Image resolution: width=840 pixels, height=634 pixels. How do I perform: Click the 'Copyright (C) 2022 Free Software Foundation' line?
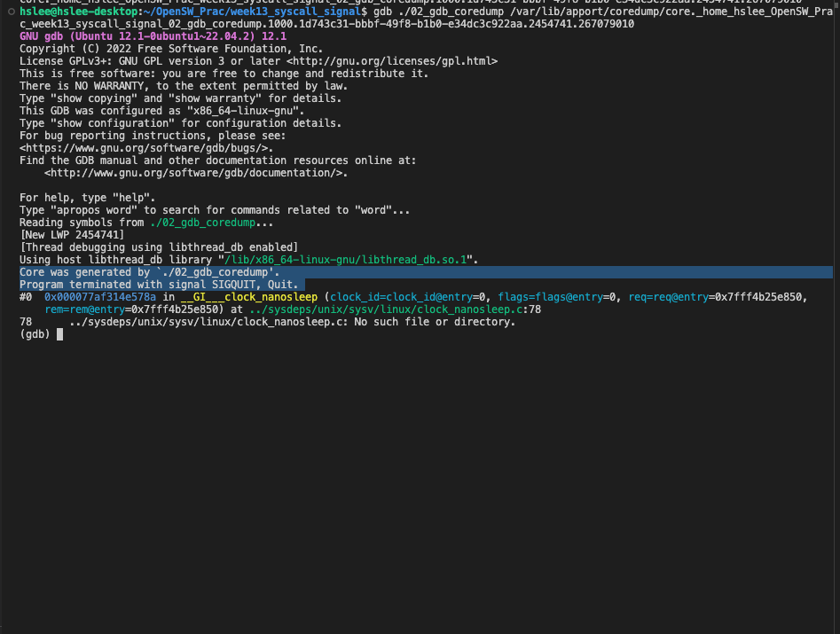(171, 49)
